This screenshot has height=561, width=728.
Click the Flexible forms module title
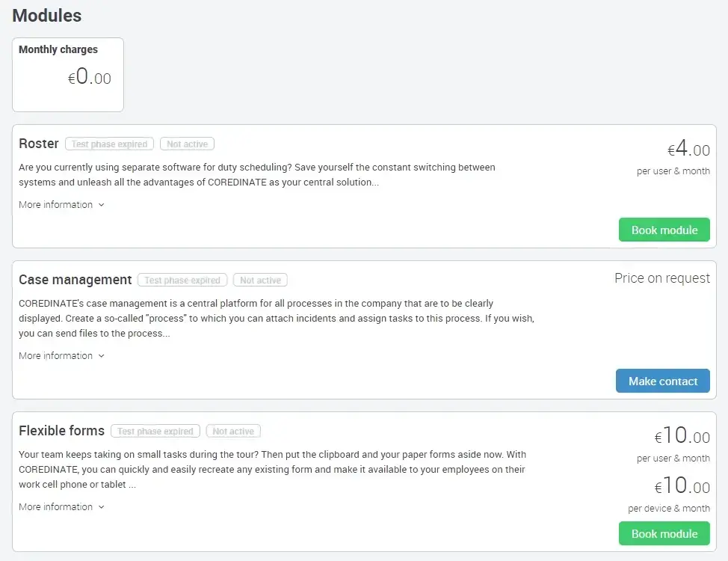tap(61, 431)
